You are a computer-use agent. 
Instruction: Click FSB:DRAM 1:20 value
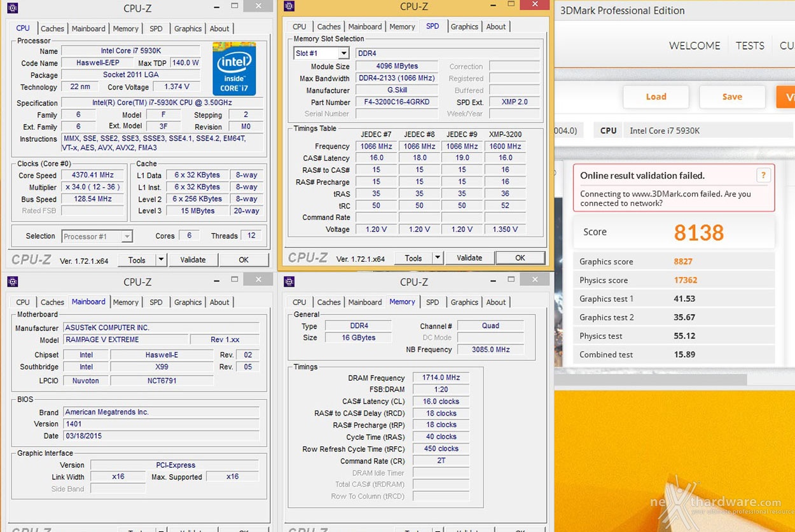click(x=441, y=390)
